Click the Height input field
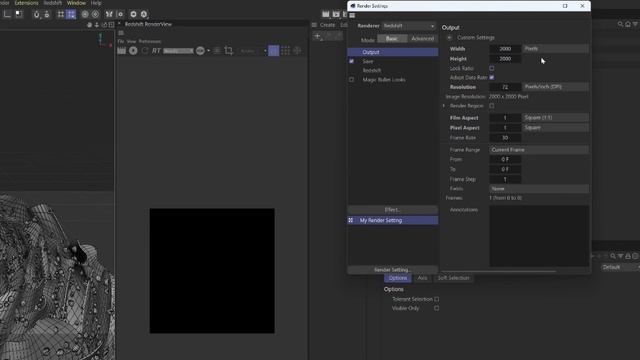 (505, 59)
